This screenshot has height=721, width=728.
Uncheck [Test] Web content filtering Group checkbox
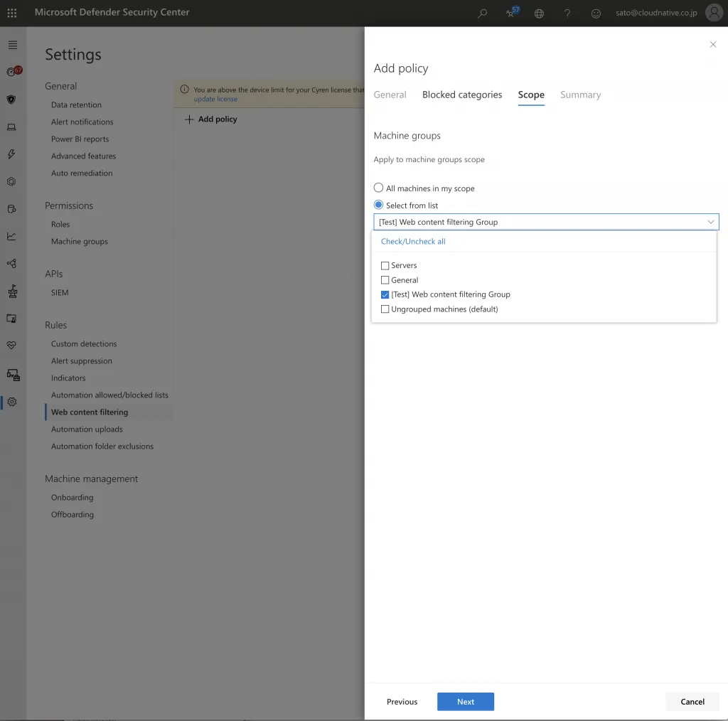(385, 294)
